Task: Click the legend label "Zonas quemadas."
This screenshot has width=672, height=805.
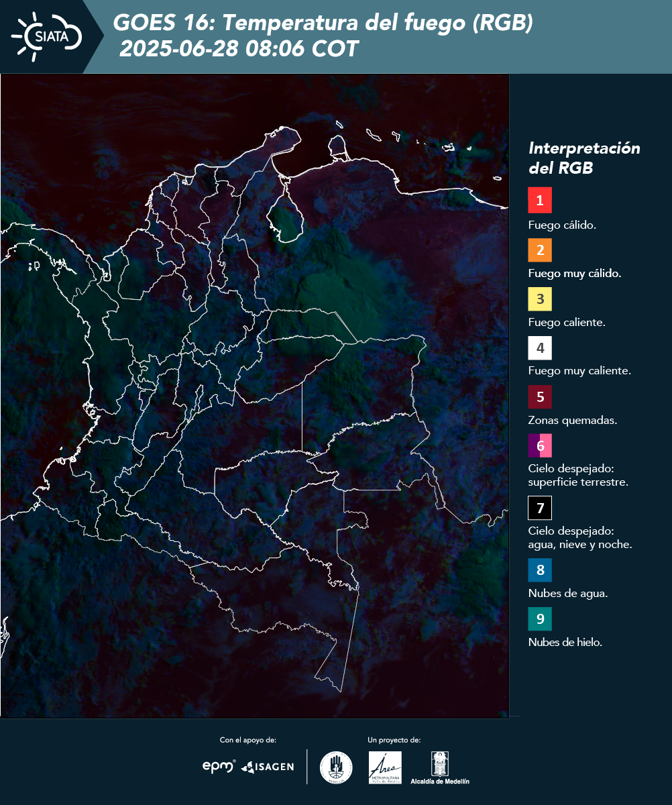Action: point(573,421)
